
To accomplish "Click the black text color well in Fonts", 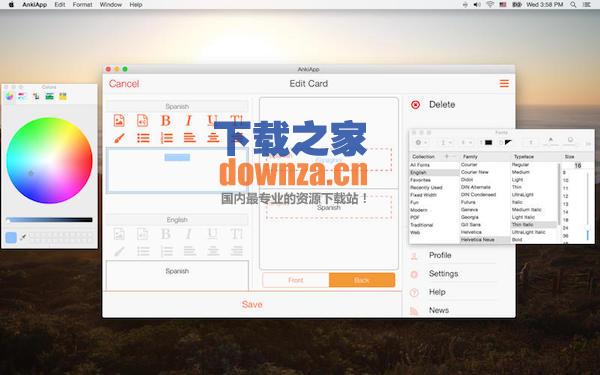I will 488,142.
